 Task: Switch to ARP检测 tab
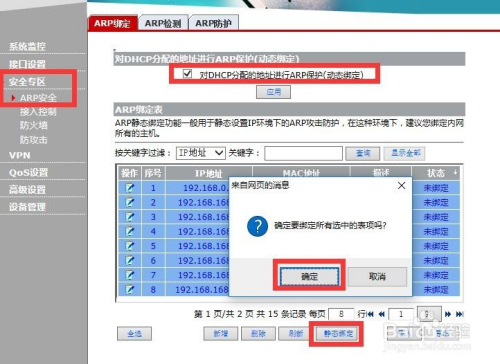(163, 23)
